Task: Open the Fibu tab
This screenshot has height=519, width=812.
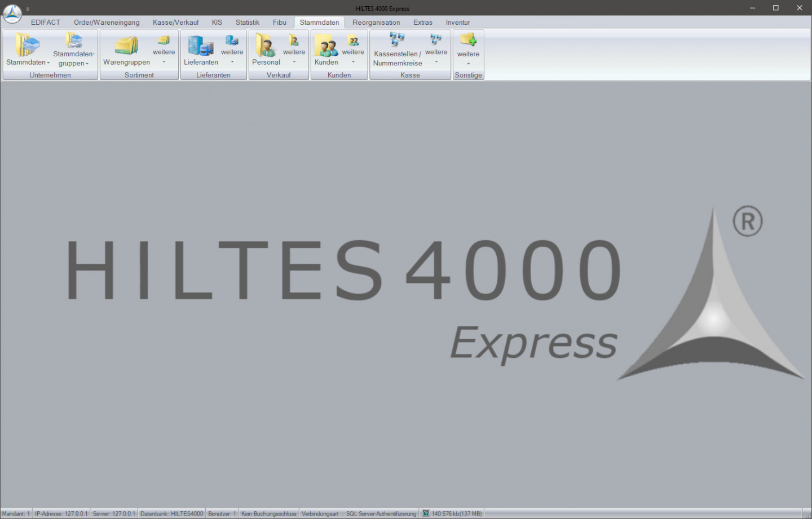Action: point(280,23)
